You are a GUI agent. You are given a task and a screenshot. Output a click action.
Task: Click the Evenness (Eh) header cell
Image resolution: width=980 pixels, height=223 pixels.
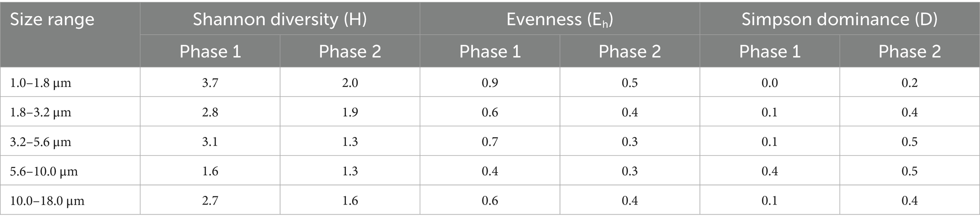[560, 19]
